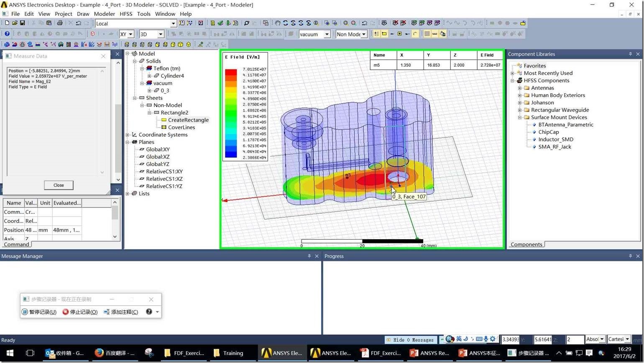The height and width of the screenshot is (363, 644).
Task: Click the red swatch in E Field legend
Action: tap(231, 72)
